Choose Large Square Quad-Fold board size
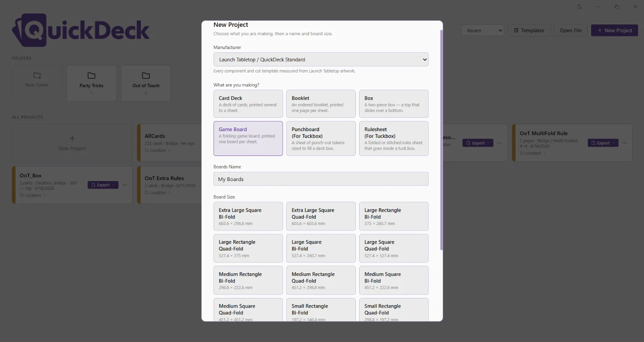The height and width of the screenshot is (342, 644). tap(394, 248)
